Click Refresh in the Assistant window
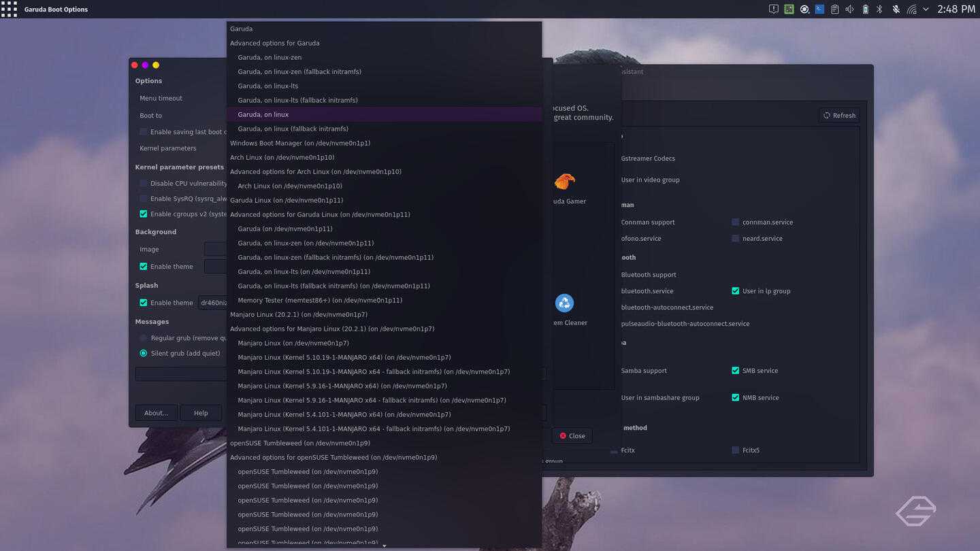 pos(839,116)
